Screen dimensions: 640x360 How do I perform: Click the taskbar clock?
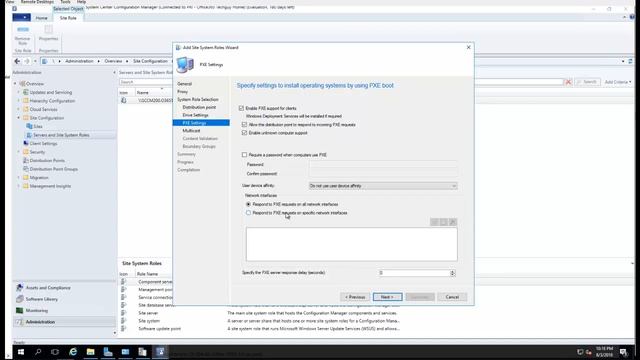point(604,352)
